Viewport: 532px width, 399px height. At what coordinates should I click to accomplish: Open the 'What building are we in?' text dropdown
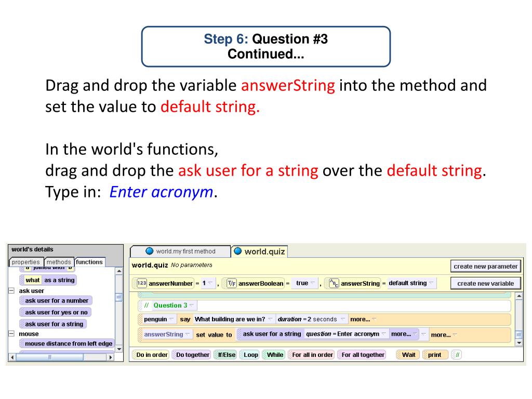[x=233, y=320]
